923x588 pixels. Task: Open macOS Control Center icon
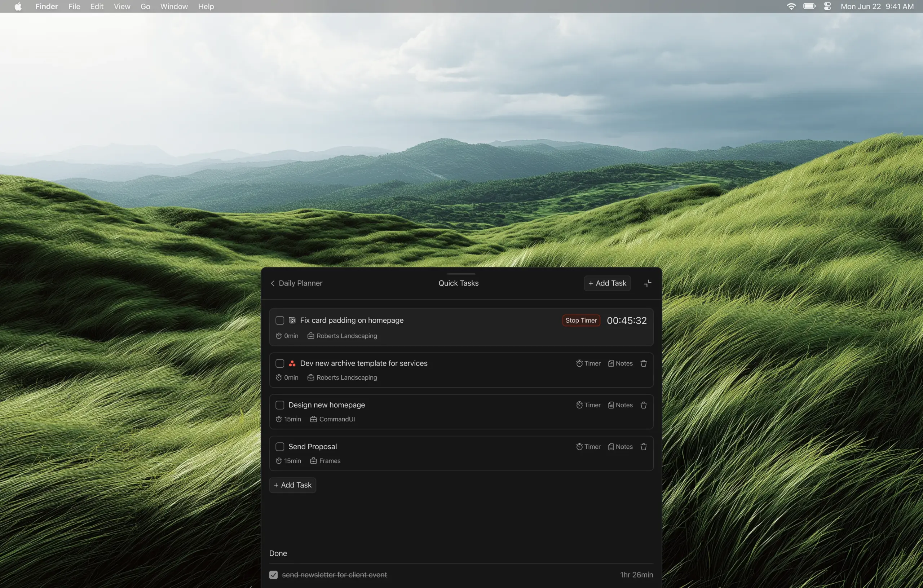[x=827, y=6]
